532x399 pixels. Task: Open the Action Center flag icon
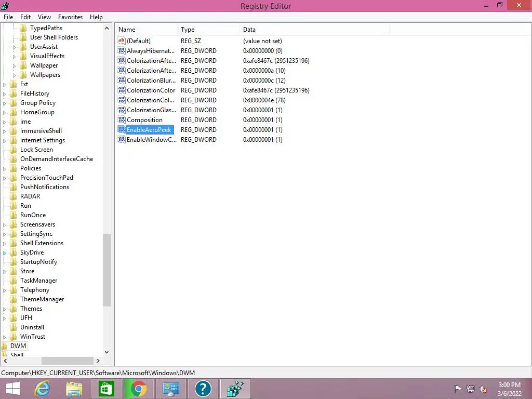(458, 389)
